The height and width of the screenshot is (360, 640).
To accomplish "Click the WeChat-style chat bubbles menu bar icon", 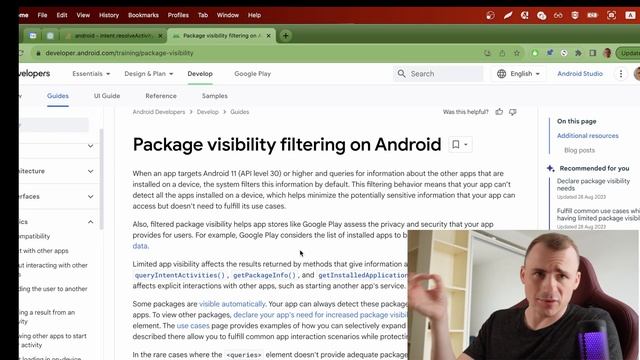I will (x=542, y=16).
